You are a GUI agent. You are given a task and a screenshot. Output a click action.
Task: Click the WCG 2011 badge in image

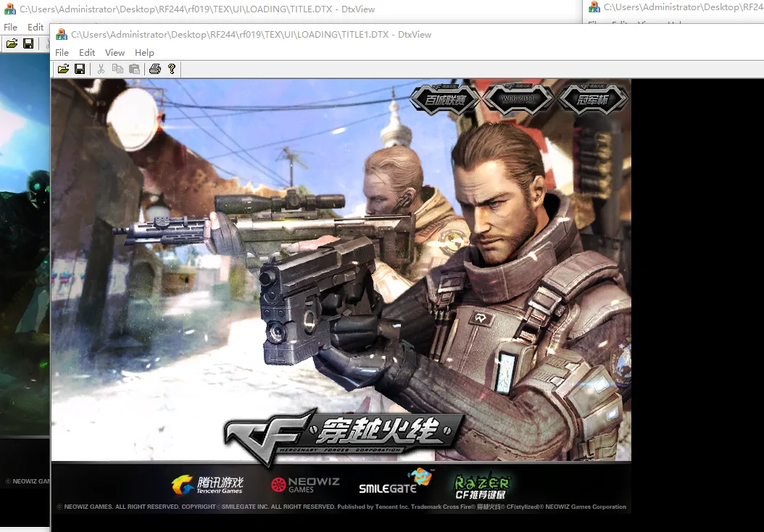click(518, 99)
